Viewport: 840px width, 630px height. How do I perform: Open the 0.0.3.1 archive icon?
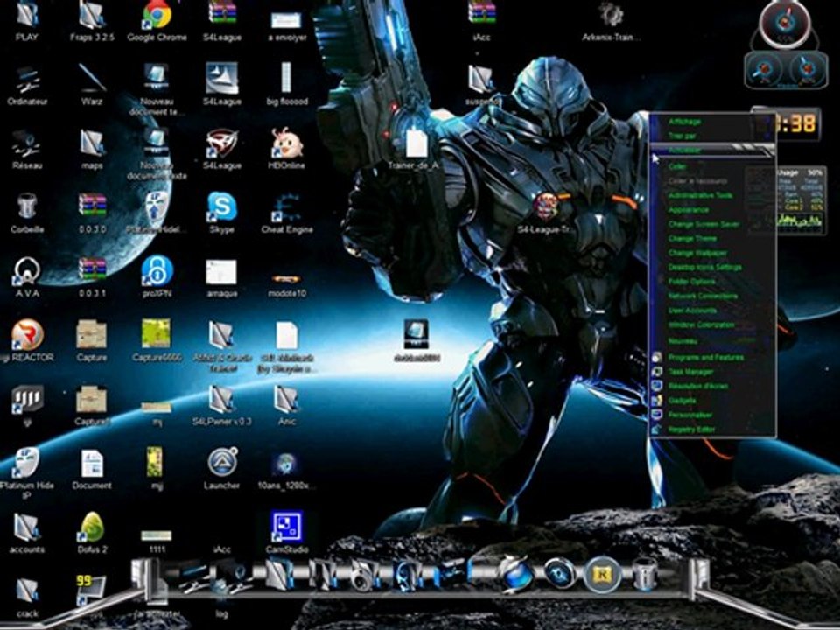[92, 276]
